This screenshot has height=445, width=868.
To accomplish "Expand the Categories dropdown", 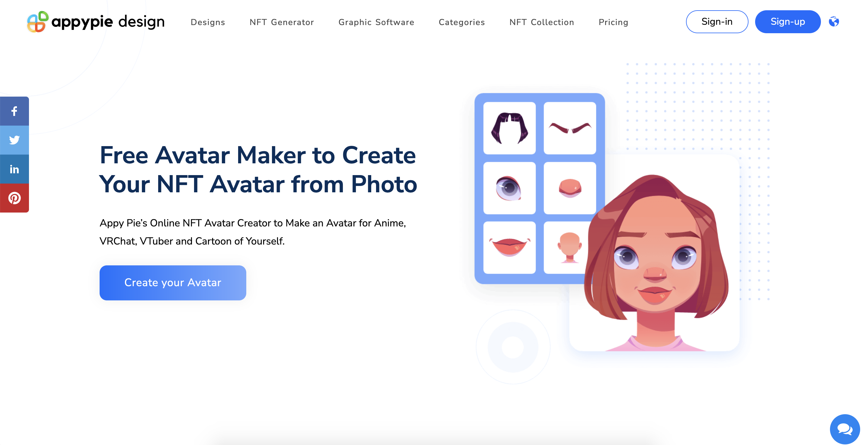I will point(462,22).
